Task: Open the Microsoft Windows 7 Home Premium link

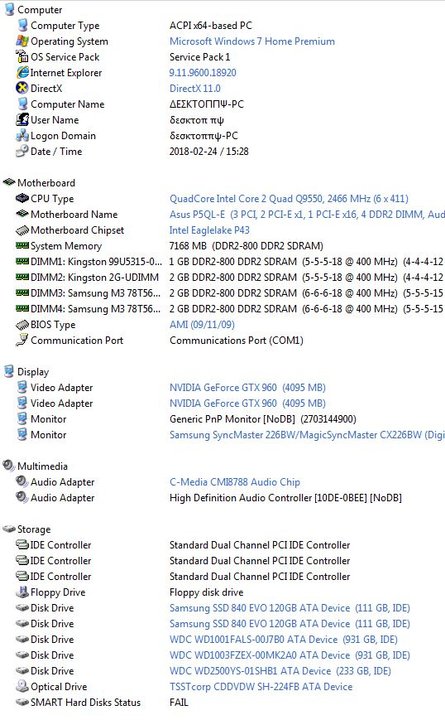Action: [x=252, y=41]
